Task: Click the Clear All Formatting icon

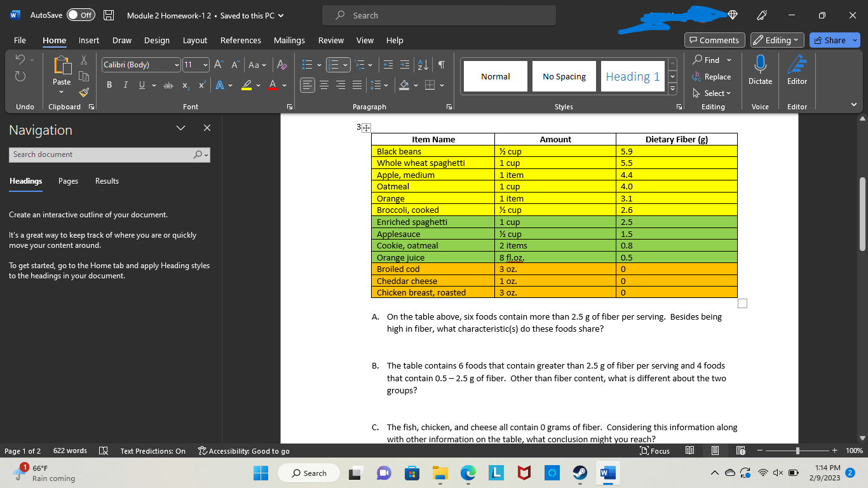Action: (283, 65)
